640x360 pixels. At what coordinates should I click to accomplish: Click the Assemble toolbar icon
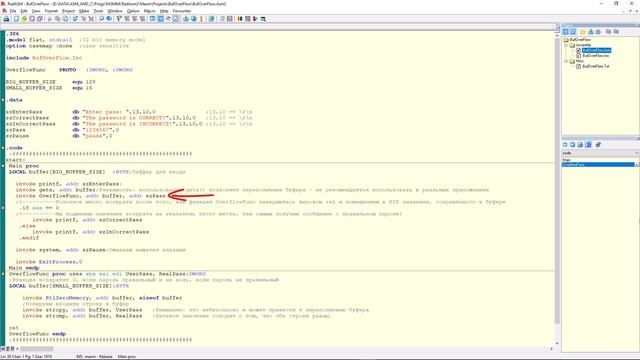coord(186,19)
